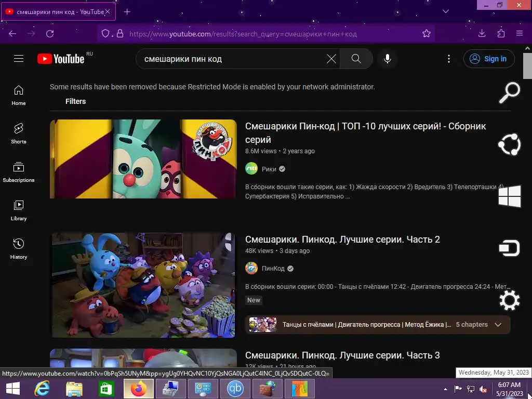Open the Start button on taskbar

(13, 389)
